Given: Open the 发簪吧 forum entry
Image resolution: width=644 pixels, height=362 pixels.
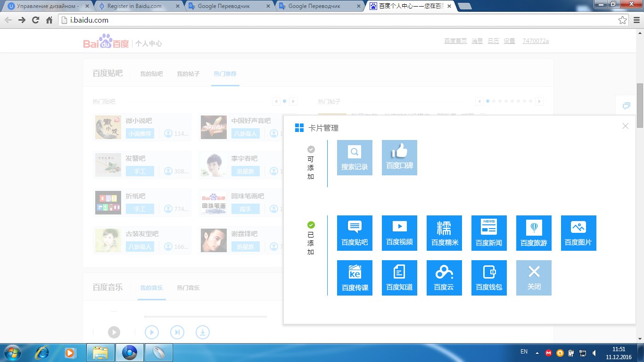Looking at the screenshot, I should pyautogui.click(x=135, y=158).
